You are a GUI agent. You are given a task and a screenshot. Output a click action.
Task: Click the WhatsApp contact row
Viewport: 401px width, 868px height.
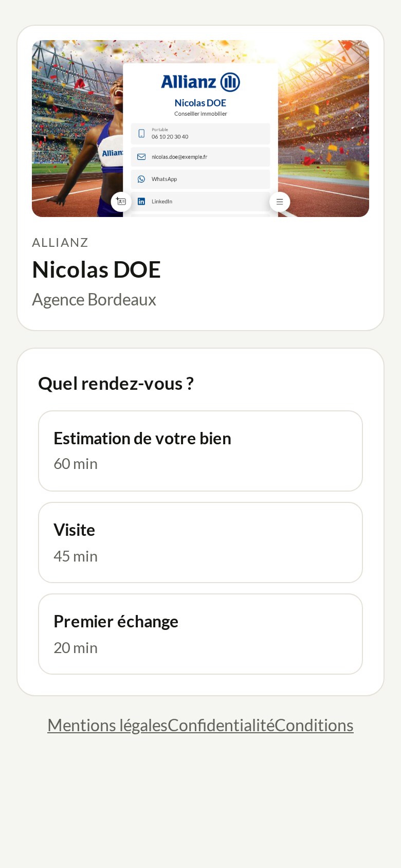tap(200, 179)
